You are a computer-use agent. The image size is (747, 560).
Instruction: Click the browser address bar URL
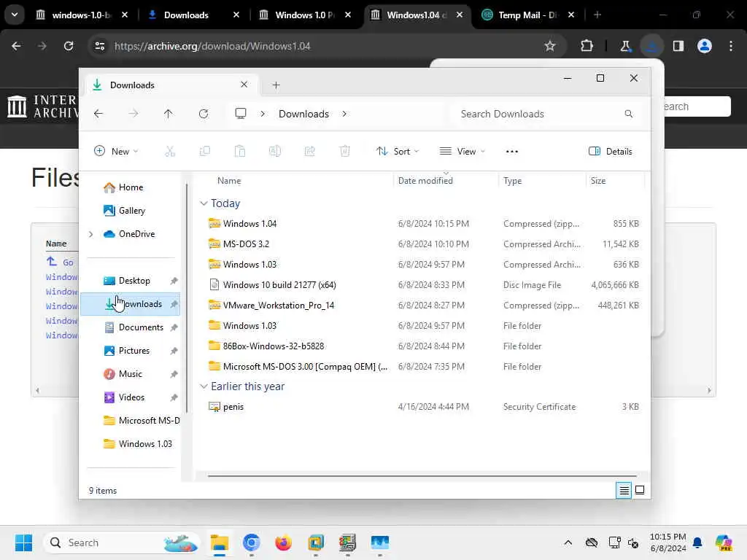click(x=212, y=46)
